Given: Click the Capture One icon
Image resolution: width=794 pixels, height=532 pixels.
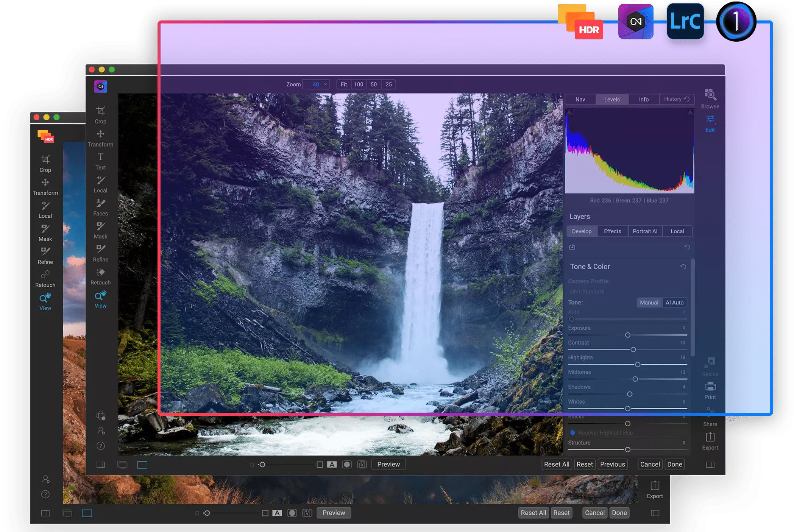Looking at the screenshot, I should tap(736, 22).
